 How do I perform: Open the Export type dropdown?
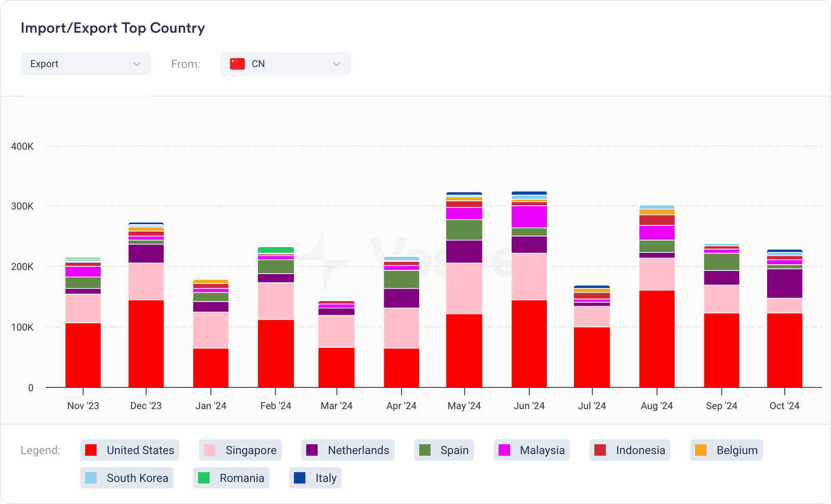(86, 64)
